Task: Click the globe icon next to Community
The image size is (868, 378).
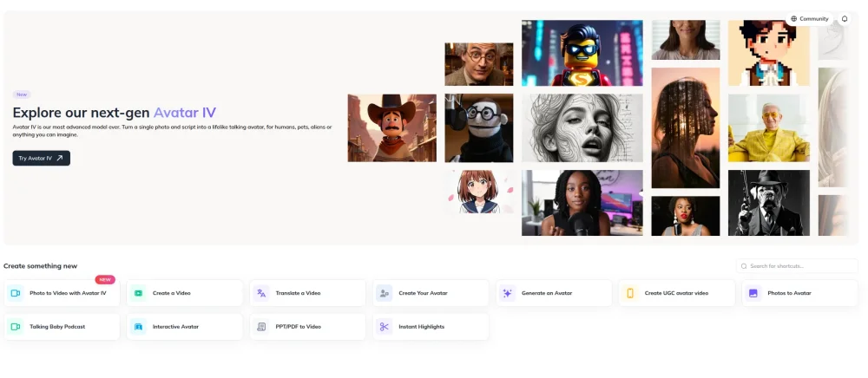Action: (794, 19)
